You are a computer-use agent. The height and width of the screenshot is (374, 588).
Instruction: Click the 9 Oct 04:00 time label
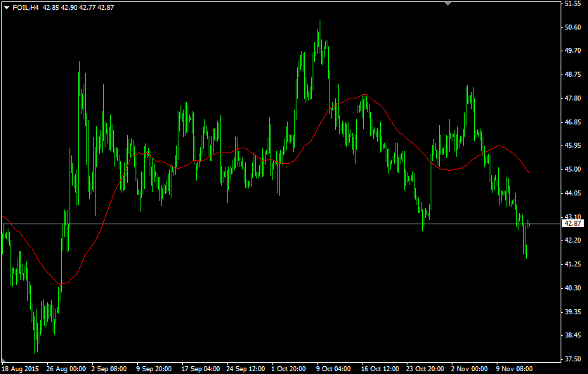coord(334,369)
